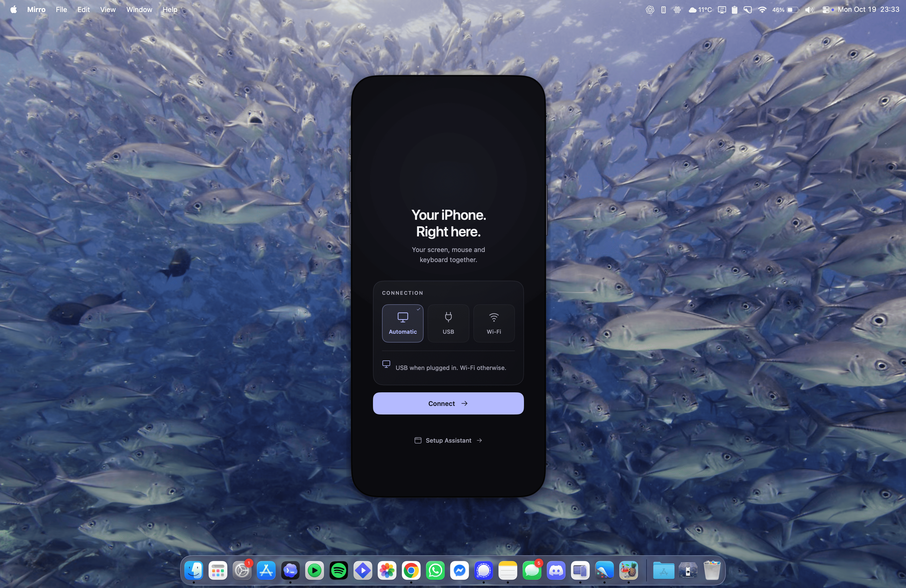Open the Apple menu

13,10
